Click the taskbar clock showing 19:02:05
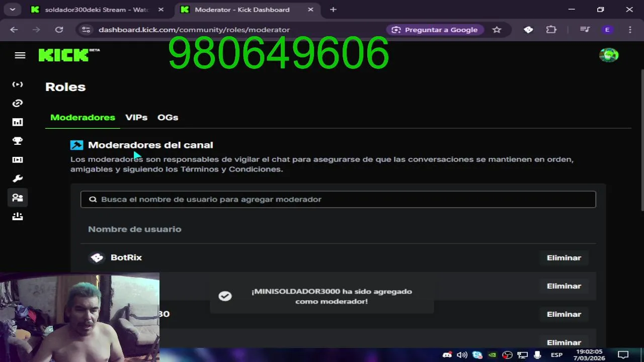Image resolution: width=644 pixels, height=362 pixels. coord(589,355)
